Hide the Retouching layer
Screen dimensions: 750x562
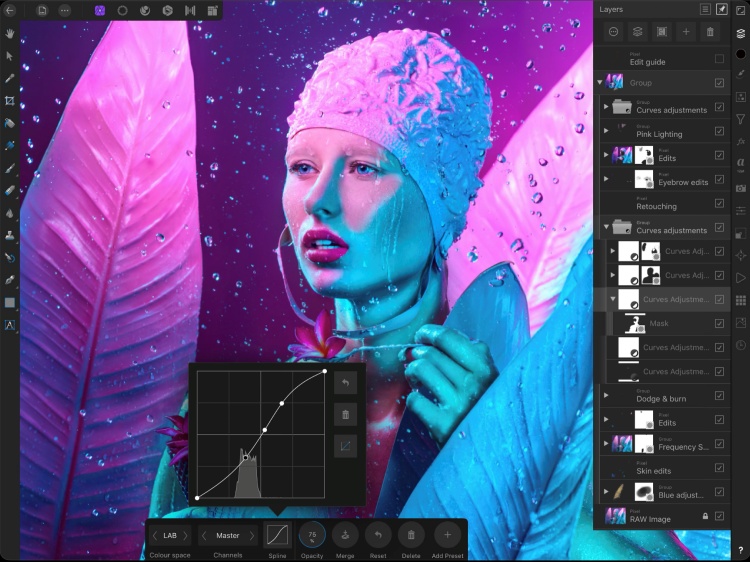(719, 203)
